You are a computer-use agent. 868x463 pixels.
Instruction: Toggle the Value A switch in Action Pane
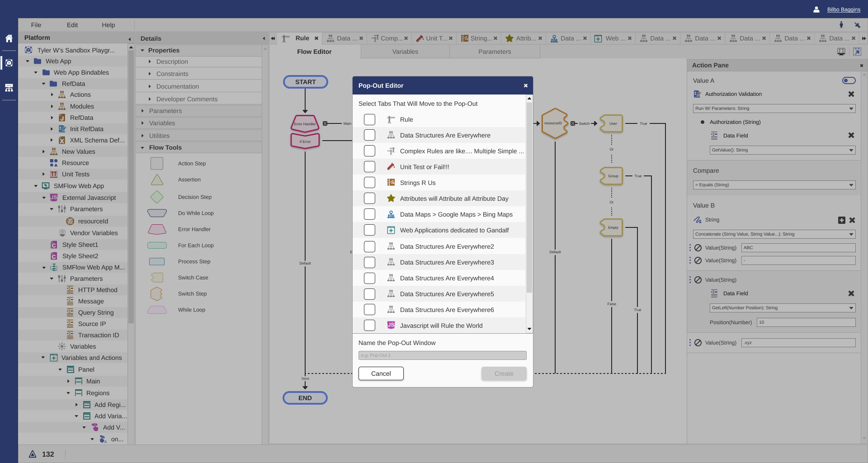(x=849, y=80)
